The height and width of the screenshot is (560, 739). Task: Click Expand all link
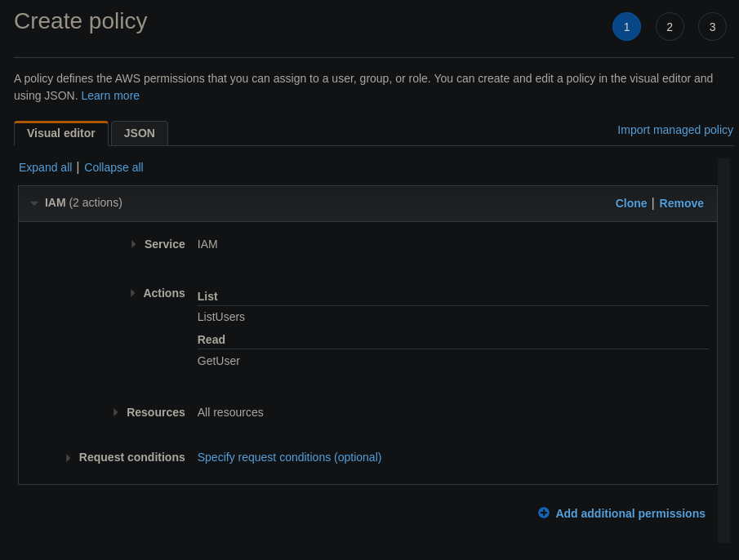point(45,167)
